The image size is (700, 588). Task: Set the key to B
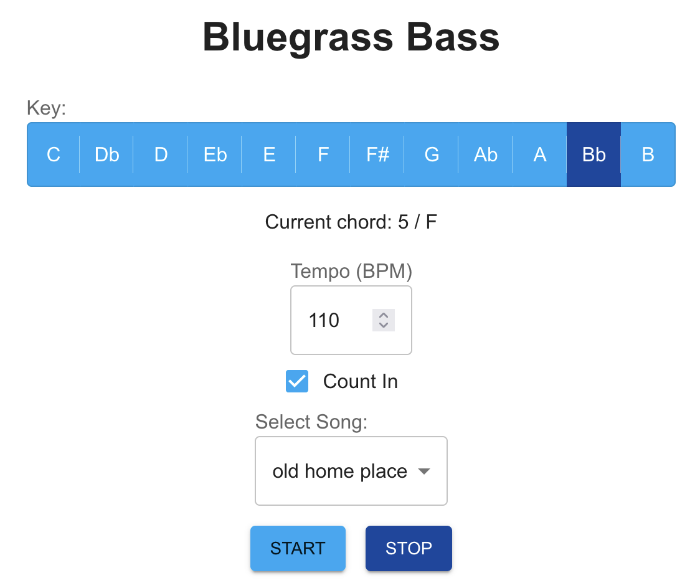pyautogui.click(x=648, y=154)
